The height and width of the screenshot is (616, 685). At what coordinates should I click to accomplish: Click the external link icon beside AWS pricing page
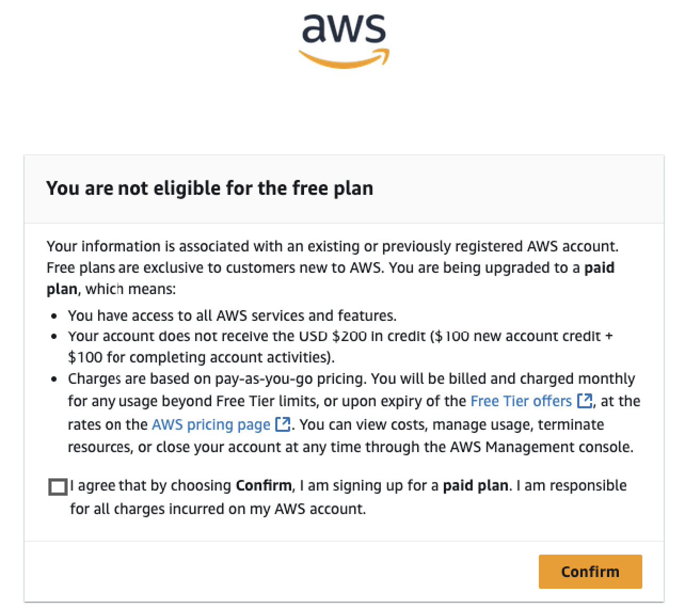click(283, 424)
